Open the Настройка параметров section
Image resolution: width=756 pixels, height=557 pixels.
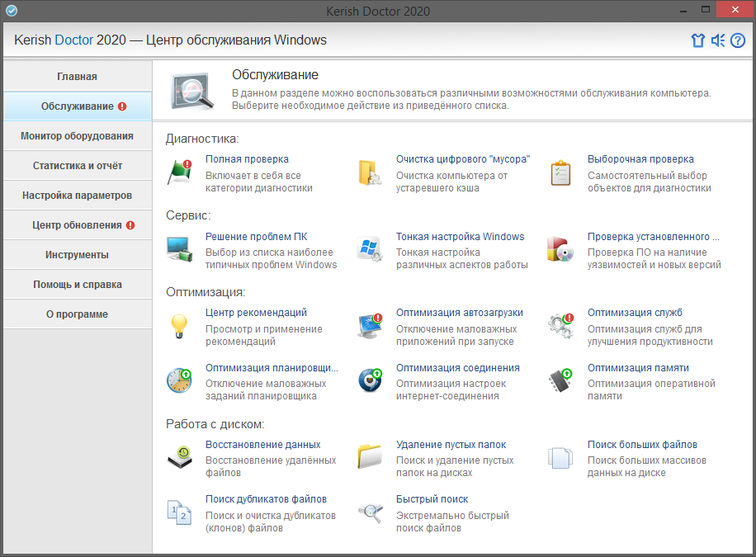(x=77, y=196)
